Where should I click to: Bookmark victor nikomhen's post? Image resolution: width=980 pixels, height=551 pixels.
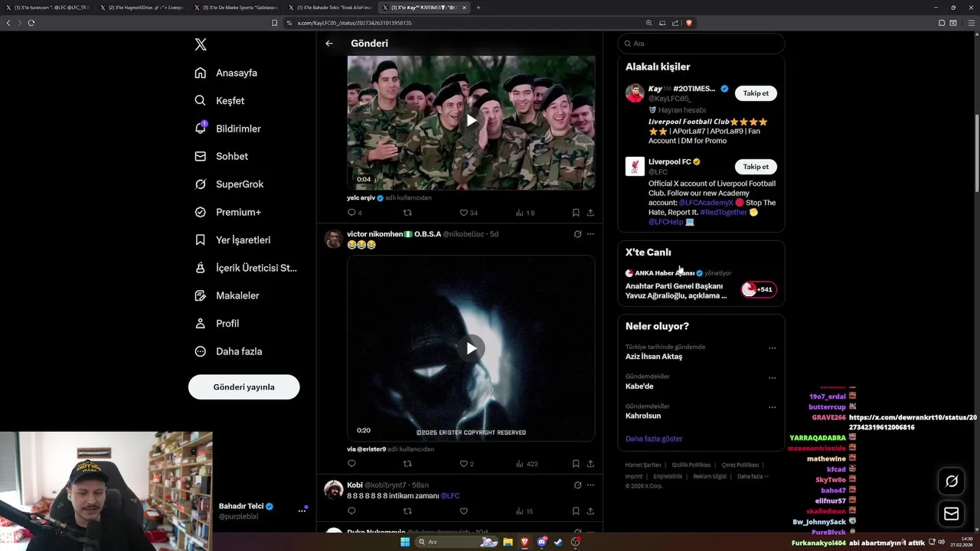pyautogui.click(x=576, y=464)
